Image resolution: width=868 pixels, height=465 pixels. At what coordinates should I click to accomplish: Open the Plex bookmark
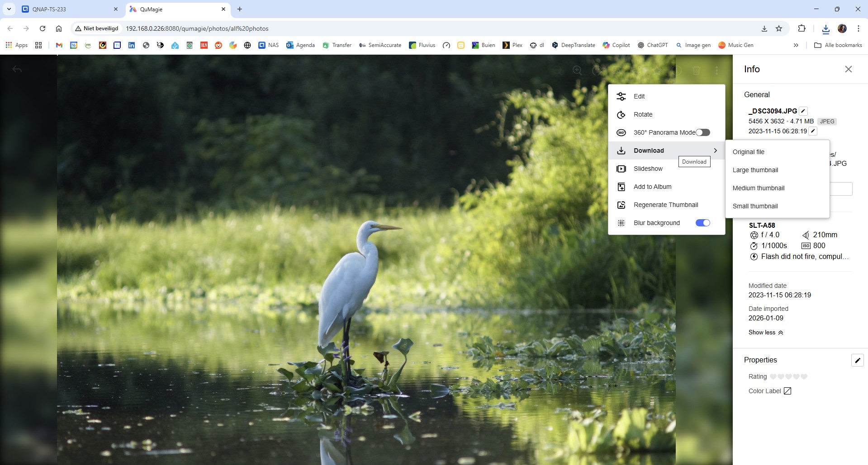click(x=513, y=45)
